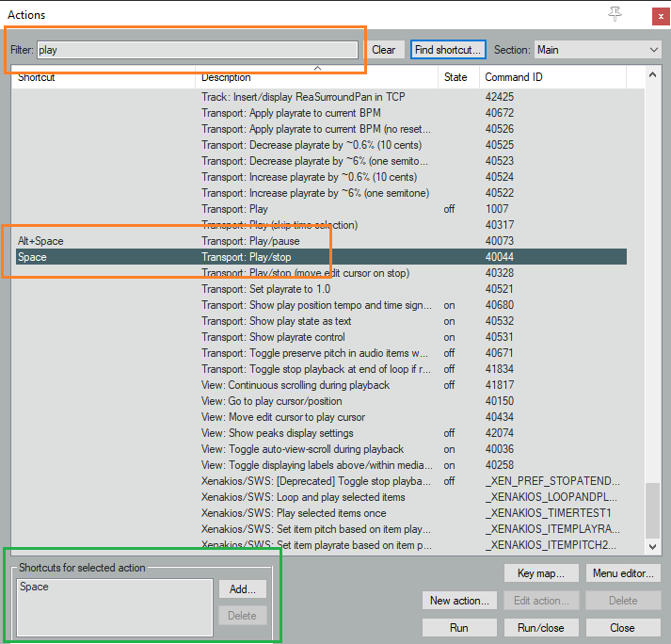Click Add shortcut button
Image resolution: width=671 pixels, height=644 pixels.
[x=243, y=588]
